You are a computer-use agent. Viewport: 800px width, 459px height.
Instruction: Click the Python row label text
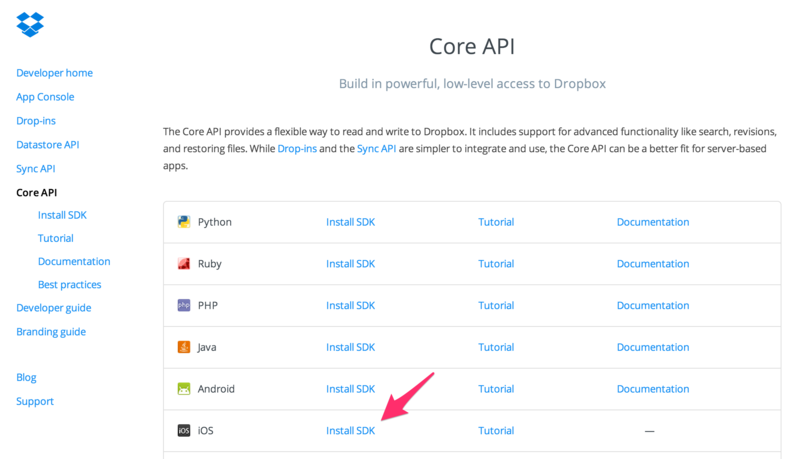pos(215,222)
